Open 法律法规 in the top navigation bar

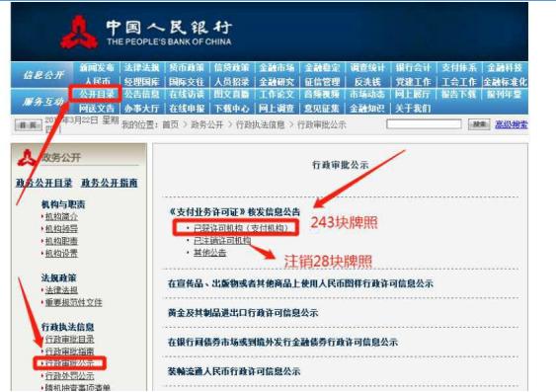tap(142, 68)
